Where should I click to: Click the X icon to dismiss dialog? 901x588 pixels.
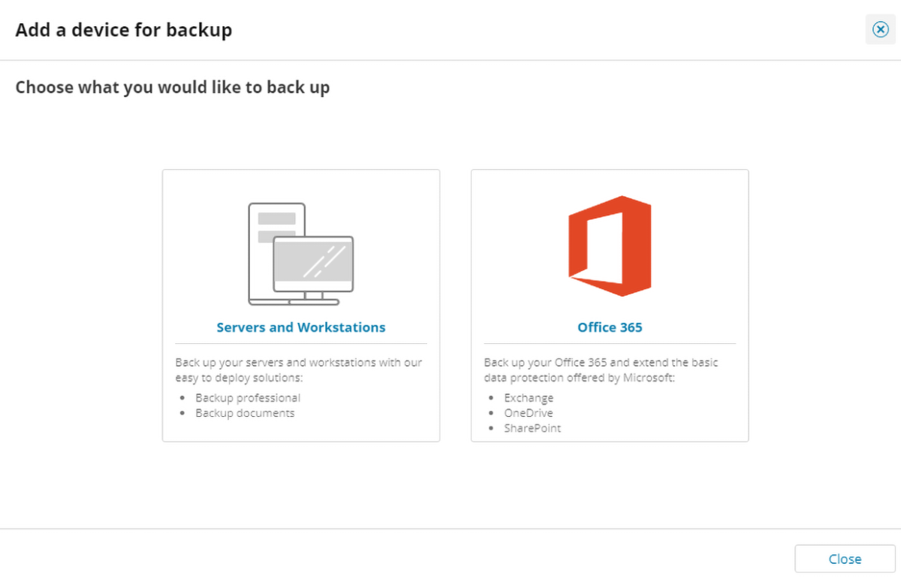tap(880, 29)
